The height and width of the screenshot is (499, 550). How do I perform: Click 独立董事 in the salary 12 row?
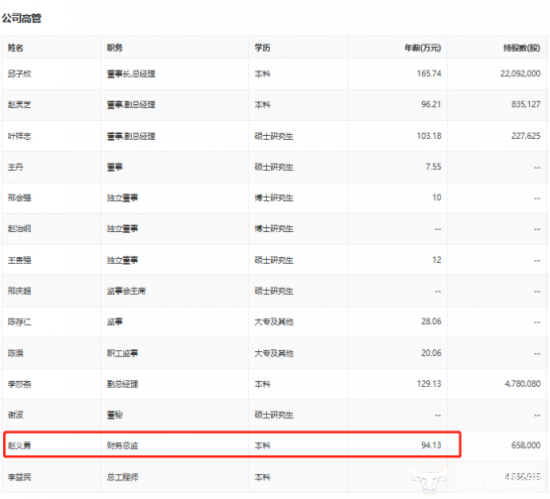point(122,260)
